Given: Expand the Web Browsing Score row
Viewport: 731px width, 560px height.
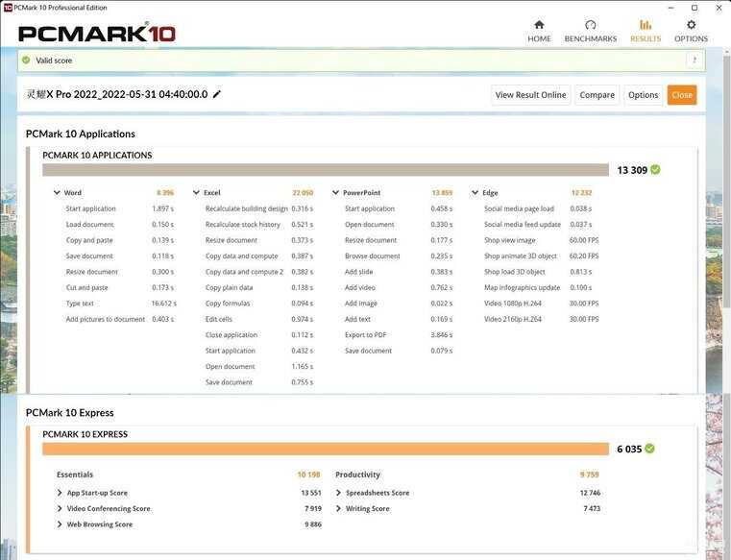Looking at the screenshot, I should [60, 524].
